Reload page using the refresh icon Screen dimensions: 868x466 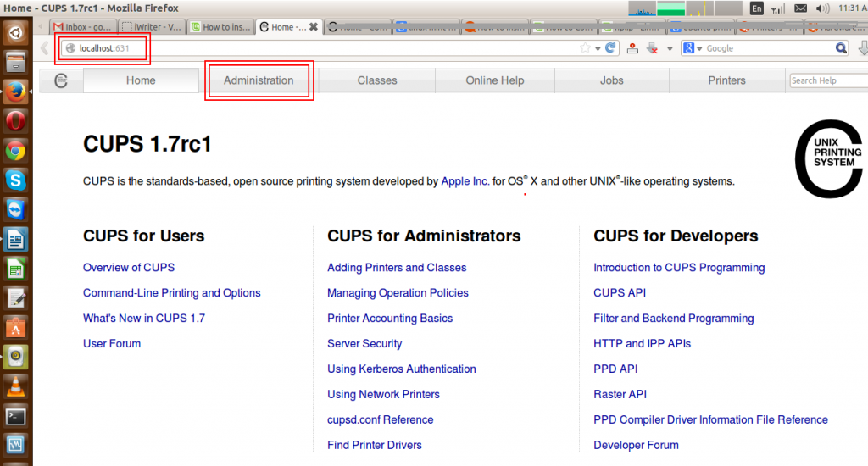[610, 48]
